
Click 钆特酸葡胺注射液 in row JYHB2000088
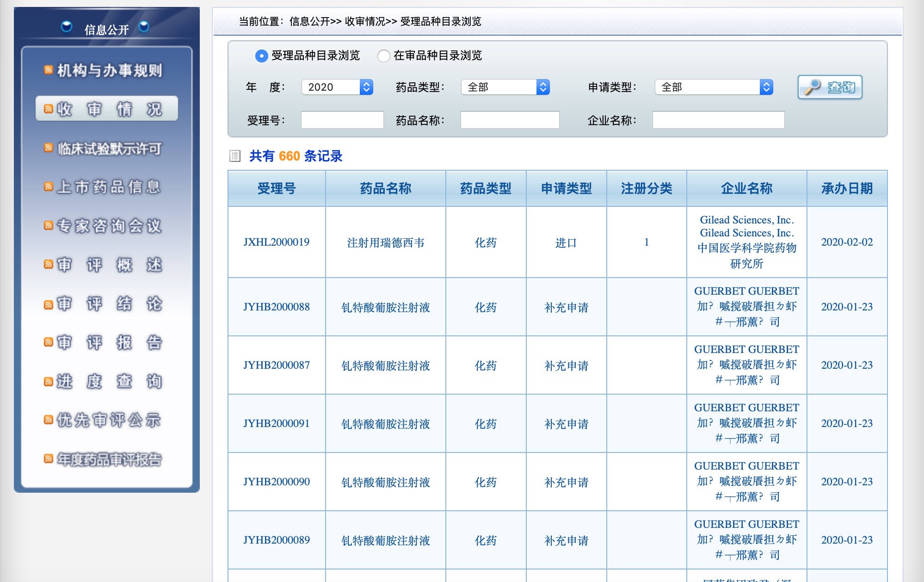tap(386, 307)
